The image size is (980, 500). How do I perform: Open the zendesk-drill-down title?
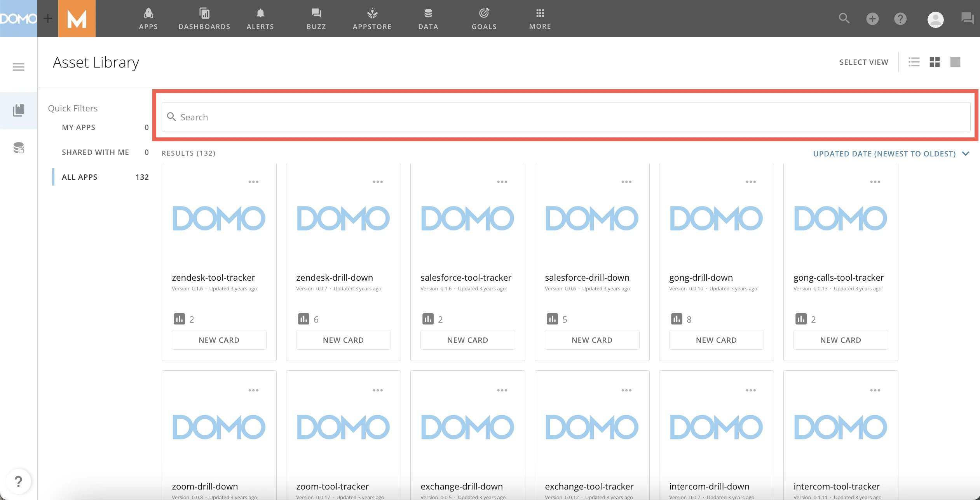(x=335, y=278)
